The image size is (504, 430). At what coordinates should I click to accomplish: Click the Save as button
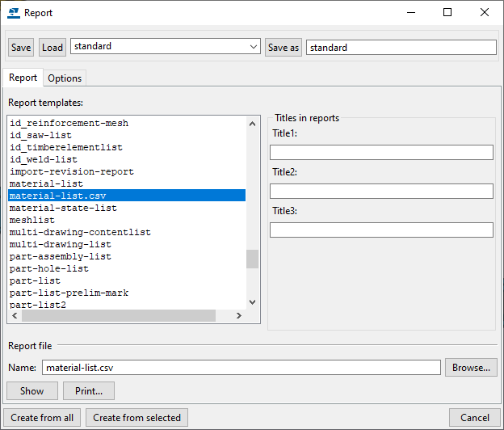(283, 48)
